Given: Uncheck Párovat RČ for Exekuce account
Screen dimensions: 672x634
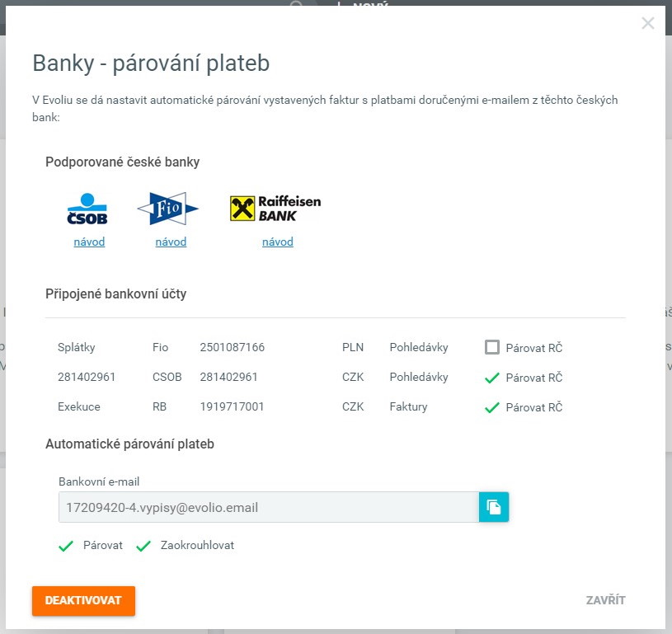Looking at the screenshot, I should pos(492,407).
